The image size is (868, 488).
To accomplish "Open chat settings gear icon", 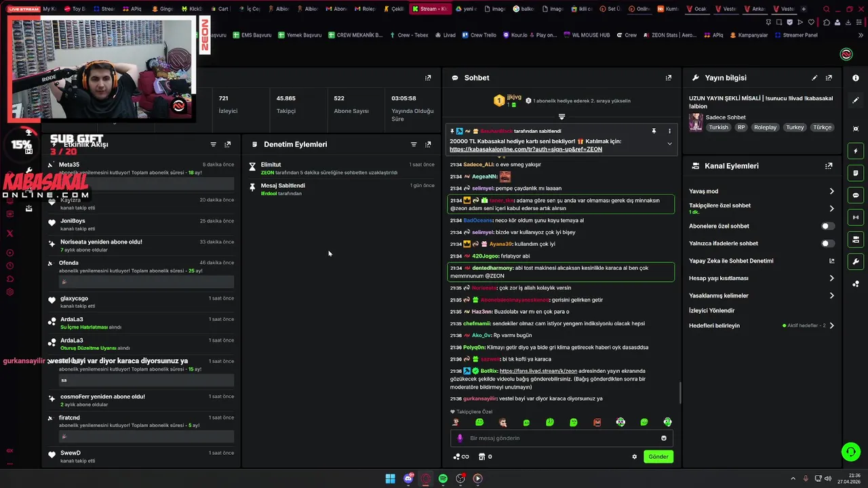I will tap(635, 457).
